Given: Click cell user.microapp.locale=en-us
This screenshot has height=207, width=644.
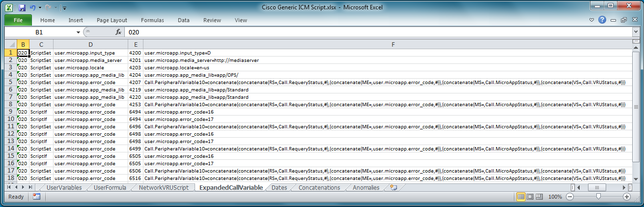Looking at the screenshot, I should (x=387, y=67).
